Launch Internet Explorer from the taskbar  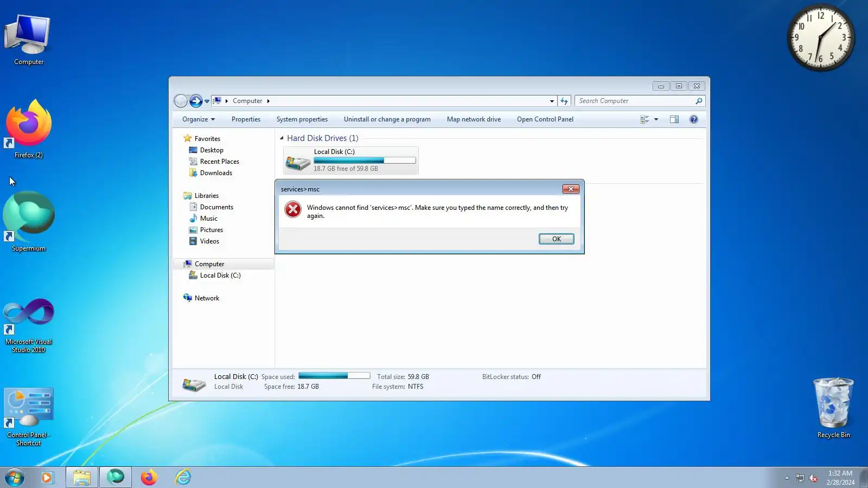[x=183, y=478]
